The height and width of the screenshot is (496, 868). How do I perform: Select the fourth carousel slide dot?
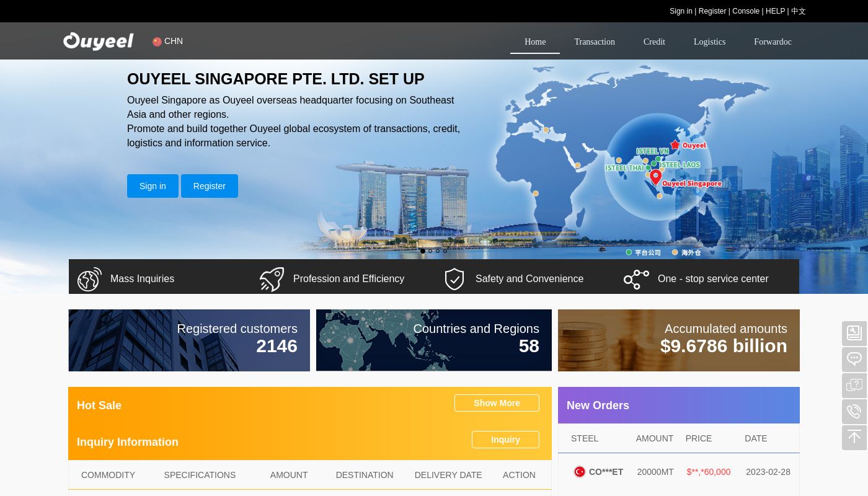click(445, 251)
